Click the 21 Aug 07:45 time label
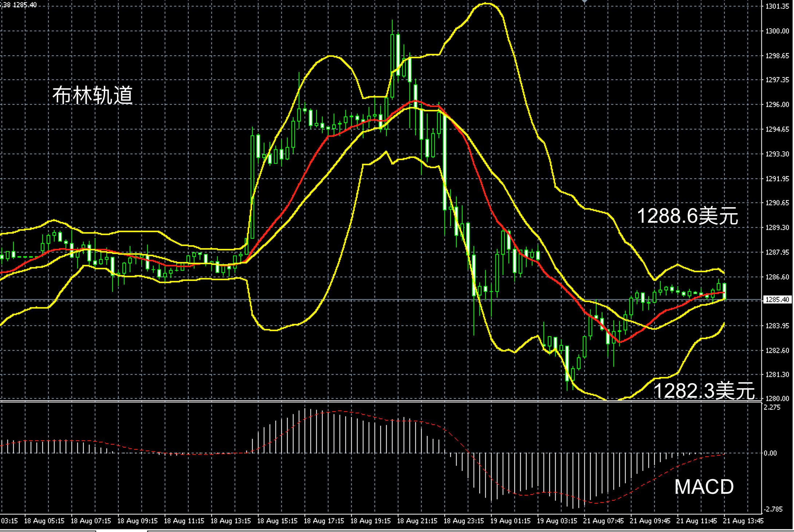 [604, 521]
